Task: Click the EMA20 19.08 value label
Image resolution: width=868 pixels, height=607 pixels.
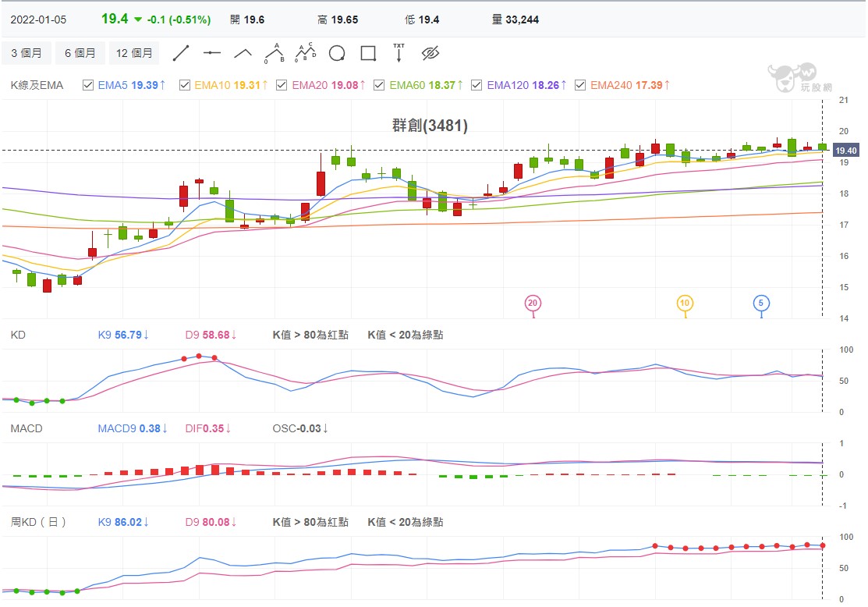Action: tap(328, 85)
